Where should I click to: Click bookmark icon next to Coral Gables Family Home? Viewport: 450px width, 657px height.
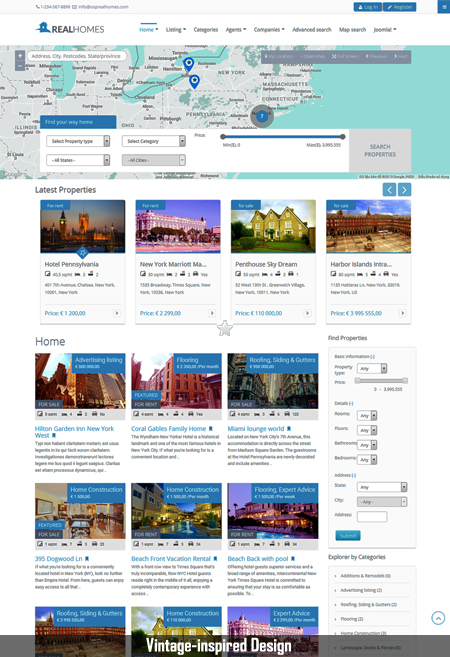coord(211,429)
